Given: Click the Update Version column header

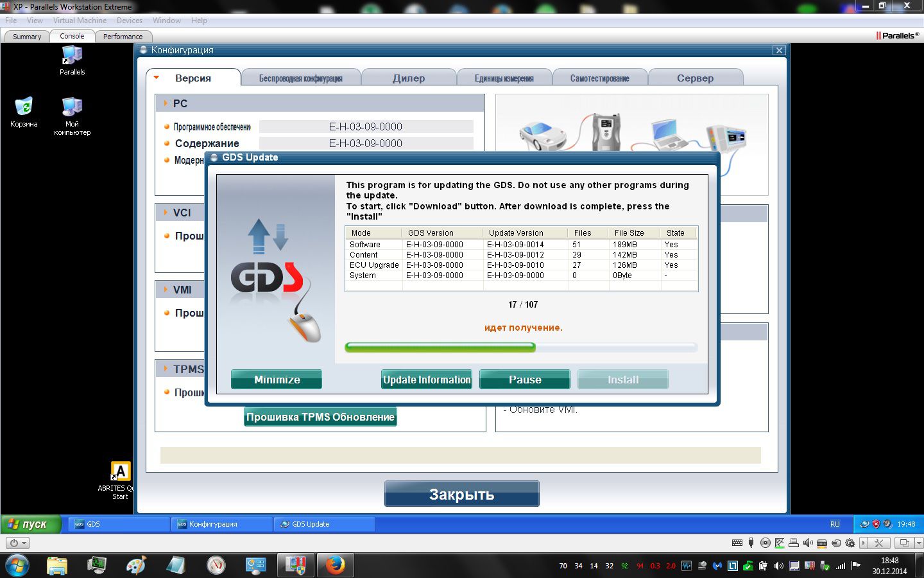Looking at the screenshot, I should [x=525, y=233].
